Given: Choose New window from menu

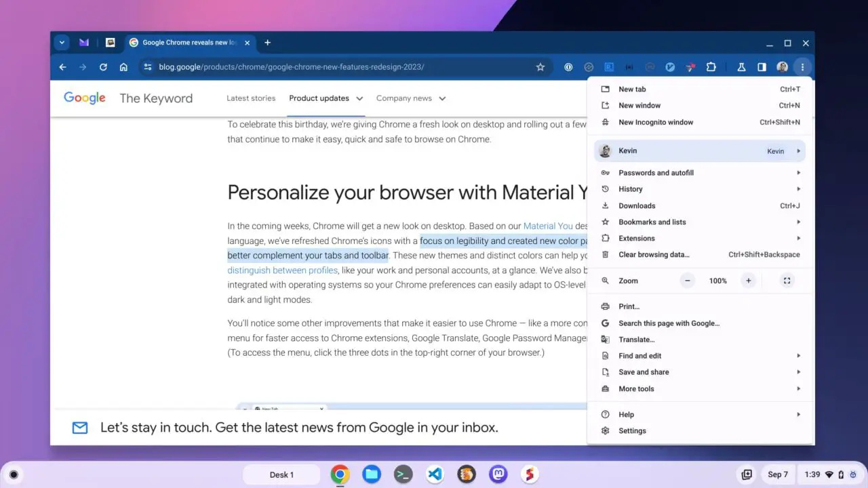Looking at the screenshot, I should pyautogui.click(x=700, y=106).
